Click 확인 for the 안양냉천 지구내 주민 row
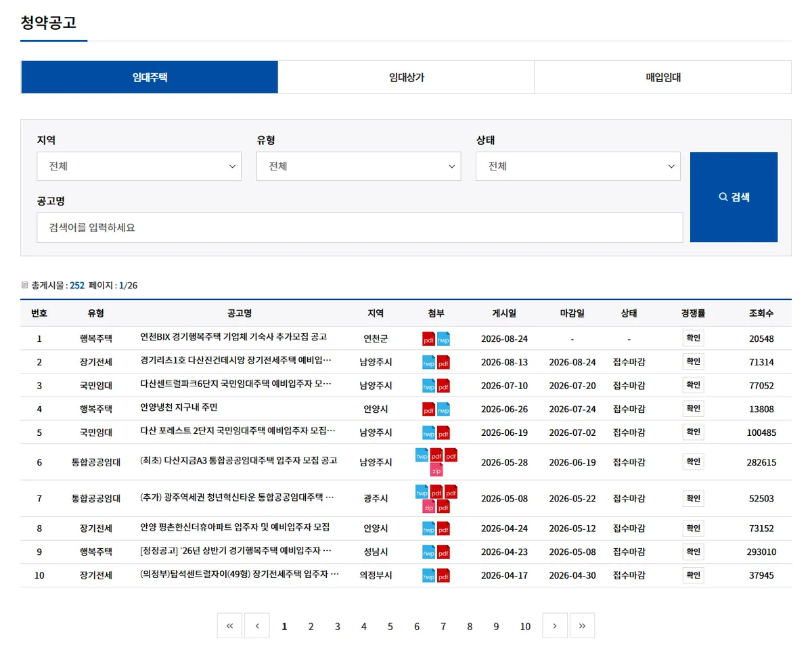The height and width of the screenshot is (647, 812). (693, 408)
